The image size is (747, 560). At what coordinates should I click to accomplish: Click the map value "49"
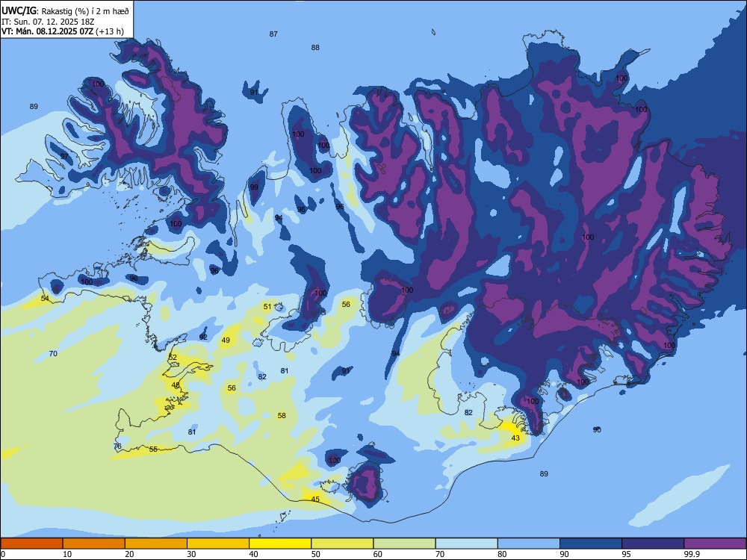(226, 340)
